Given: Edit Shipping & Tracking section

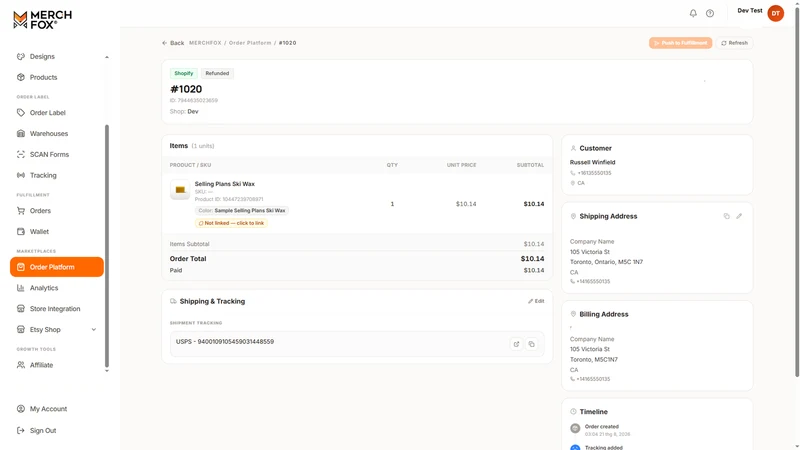Looking at the screenshot, I should point(536,301).
